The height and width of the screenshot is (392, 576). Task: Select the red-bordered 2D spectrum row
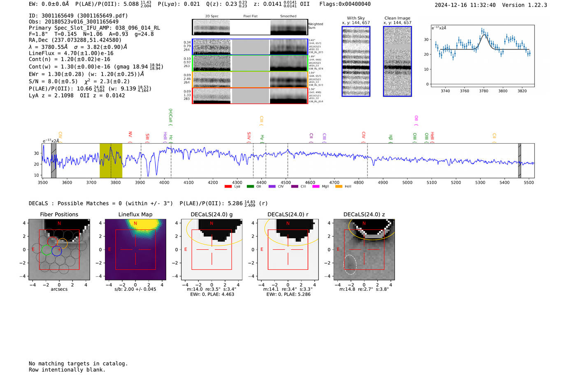tap(250, 95)
